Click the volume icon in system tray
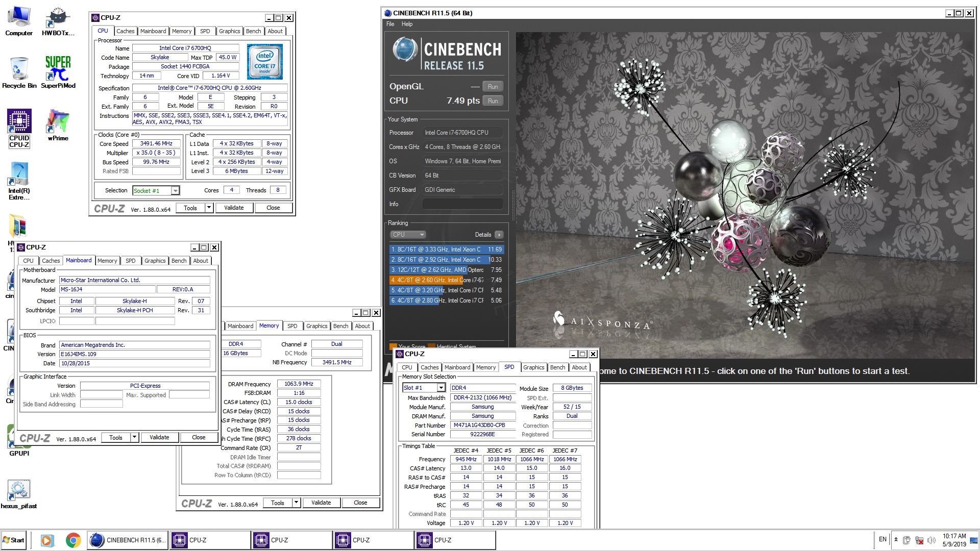Image resolution: width=980 pixels, height=551 pixels. tap(932, 540)
